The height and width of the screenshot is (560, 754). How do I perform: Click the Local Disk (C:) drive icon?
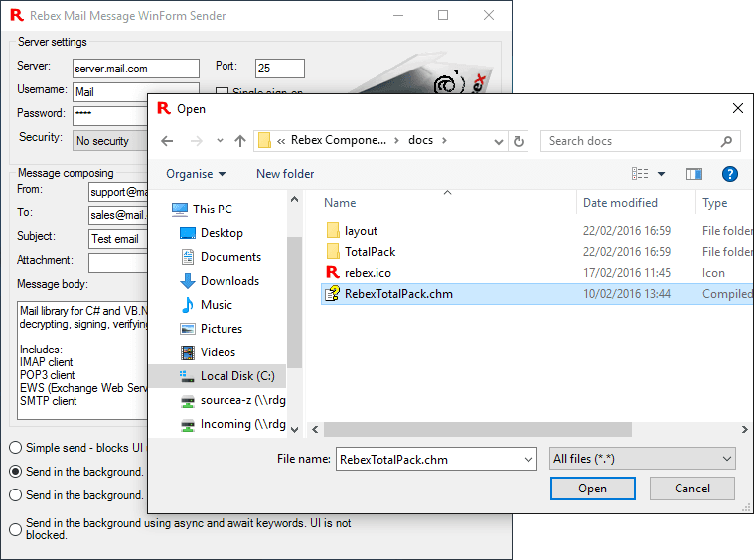coord(187,376)
